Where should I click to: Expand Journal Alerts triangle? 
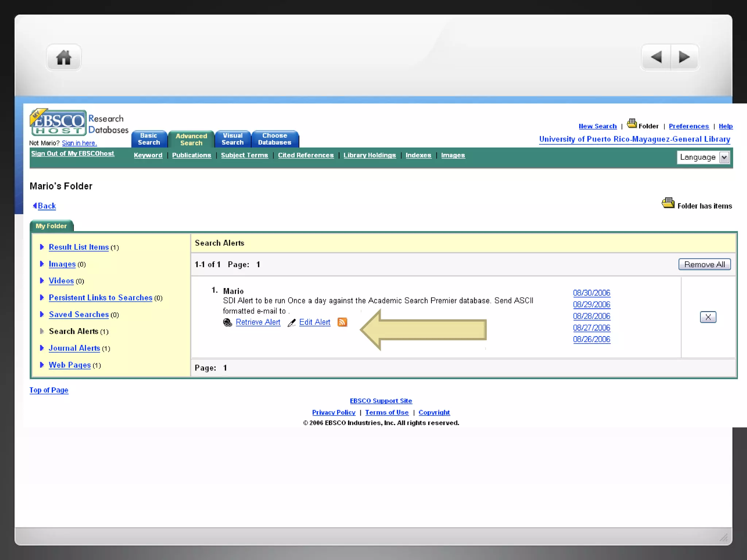click(42, 348)
